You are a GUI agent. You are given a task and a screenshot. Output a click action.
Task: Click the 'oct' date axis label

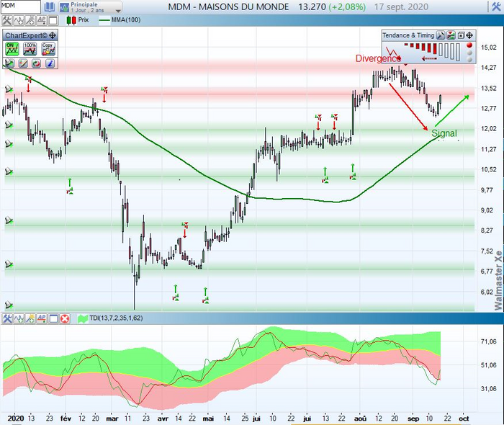(x=464, y=419)
